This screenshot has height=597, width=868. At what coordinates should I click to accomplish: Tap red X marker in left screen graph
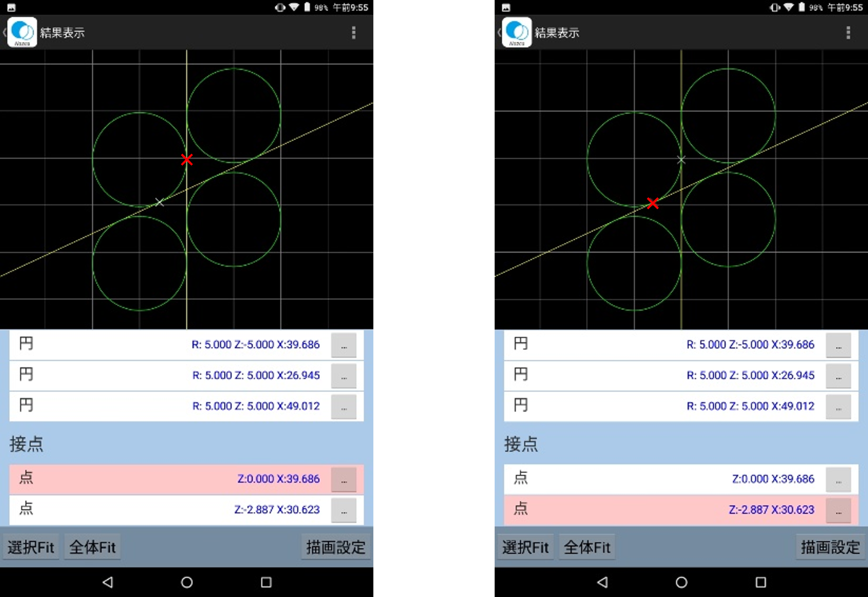pos(187,159)
